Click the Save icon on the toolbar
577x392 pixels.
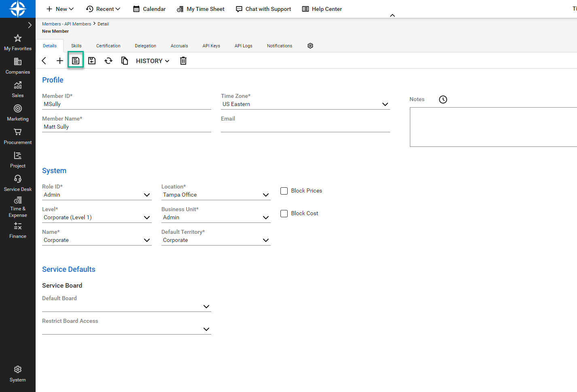[76, 60]
